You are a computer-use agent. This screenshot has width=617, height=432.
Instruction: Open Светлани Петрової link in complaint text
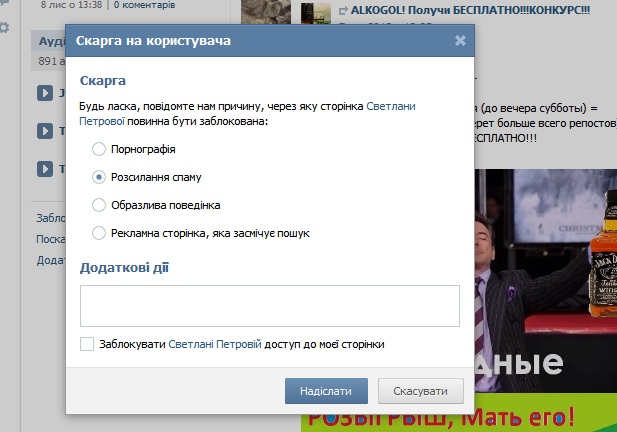(x=247, y=114)
